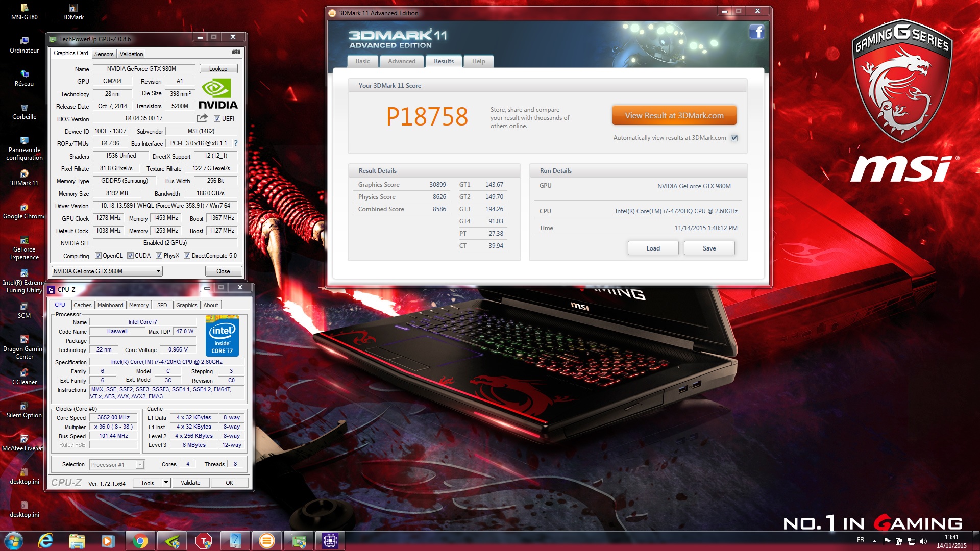Click the OK button in CPU-Z
The height and width of the screenshot is (551, 980).
[x=230, y=483]
